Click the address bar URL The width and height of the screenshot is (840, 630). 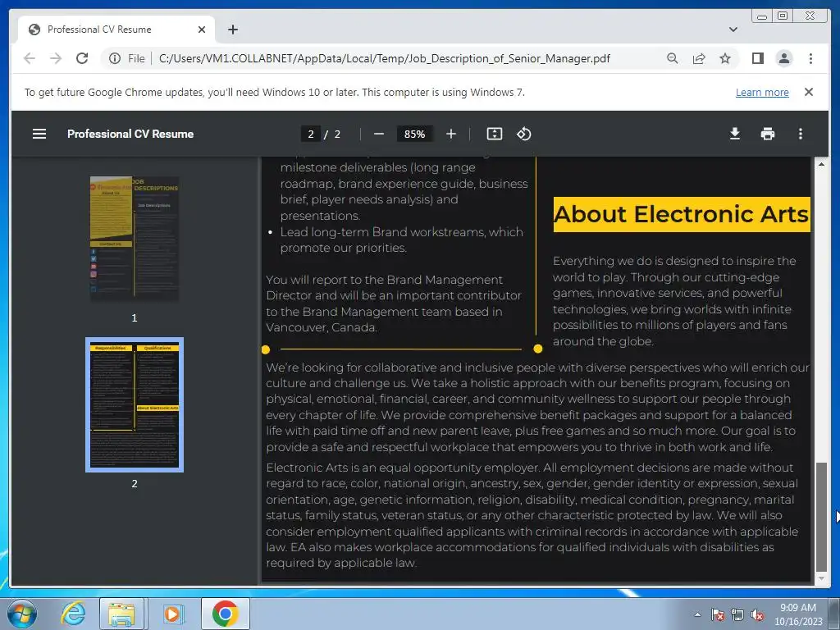click(385, 58)
